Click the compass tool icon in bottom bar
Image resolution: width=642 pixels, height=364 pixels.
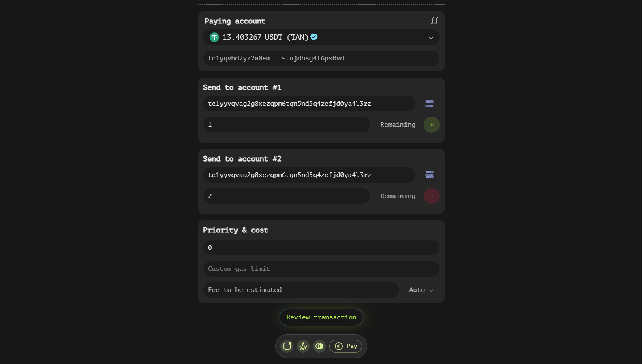303,346
